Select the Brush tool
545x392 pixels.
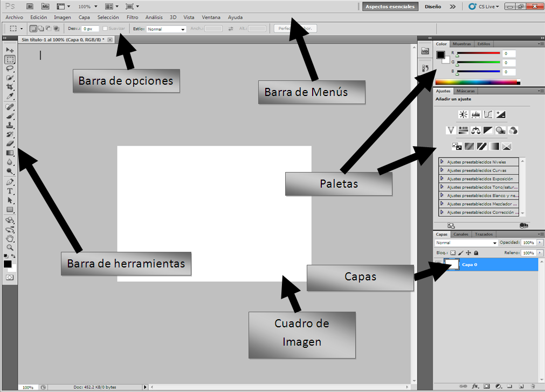pyautogui.click(x=10, y=116)
